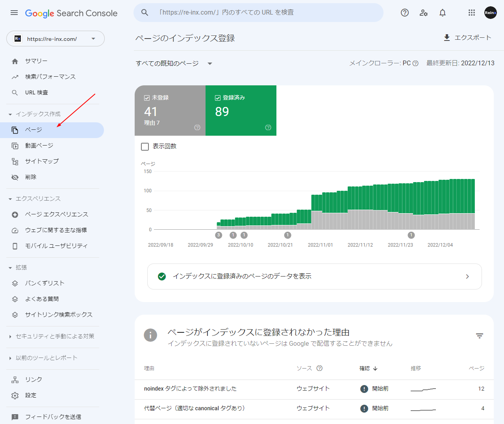The width and height of the screenshot is (504, 424).
Task: Toggle the 登録済み checkbox
Action: coord(218,98)
